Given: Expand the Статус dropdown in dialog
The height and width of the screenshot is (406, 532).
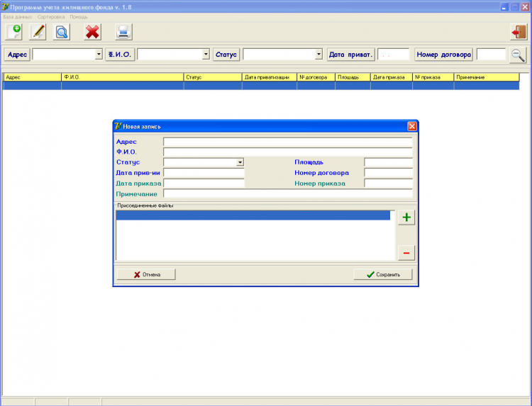Looking at the screenshot, I should (x=240, y=162).
